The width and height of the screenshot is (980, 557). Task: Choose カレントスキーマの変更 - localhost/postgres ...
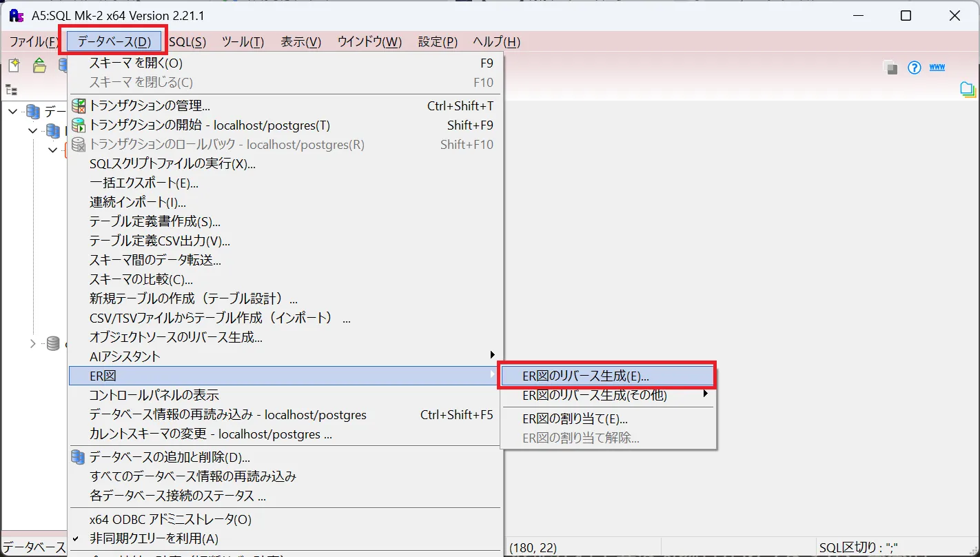(285, 434)
